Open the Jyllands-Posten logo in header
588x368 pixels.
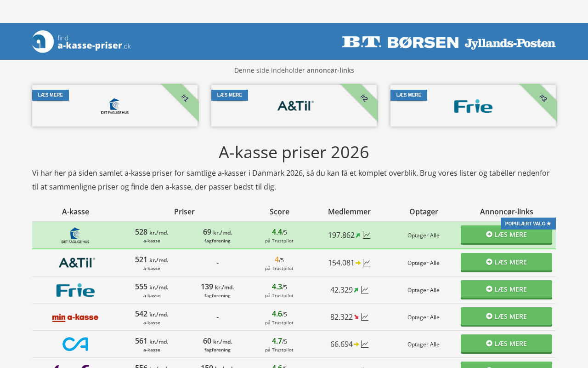(x=510, y=43)
